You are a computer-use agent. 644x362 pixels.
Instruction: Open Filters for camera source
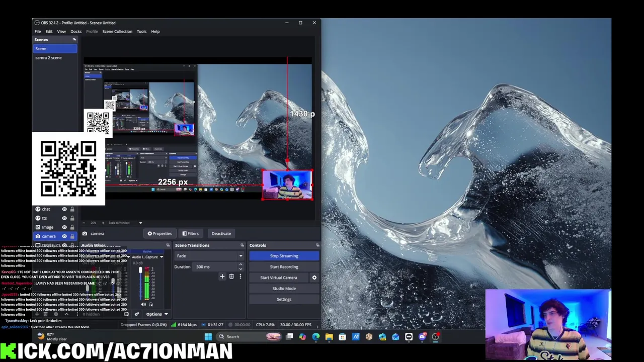pyautogui.click(x=190, y=233)
